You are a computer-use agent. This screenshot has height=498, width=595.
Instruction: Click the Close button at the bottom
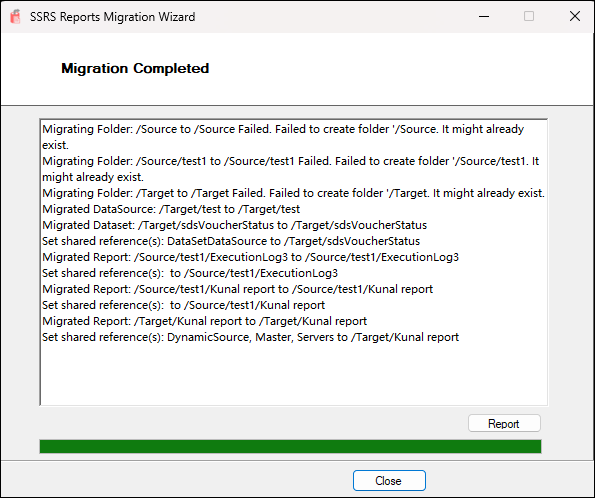point(389,481)
